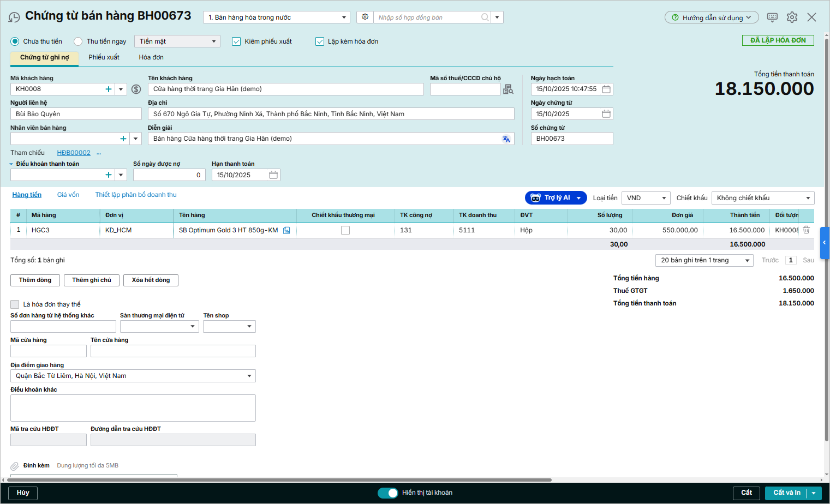Open the keyboard shortcuts icon
Image resolution: width=830 pixels, height=504 pixels.
772,17
